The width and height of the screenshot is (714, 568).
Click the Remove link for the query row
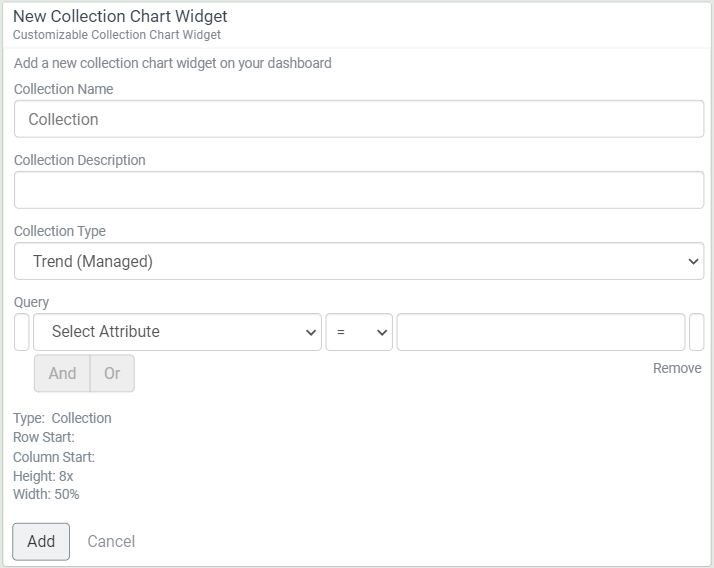pyautogui.click(x=677, y=368)
